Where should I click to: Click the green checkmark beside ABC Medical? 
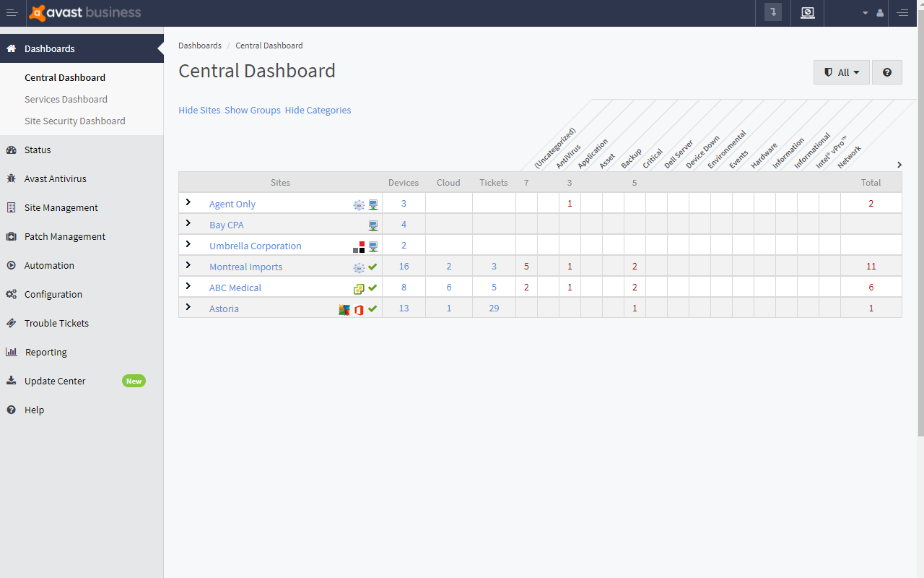pos(372,287)
